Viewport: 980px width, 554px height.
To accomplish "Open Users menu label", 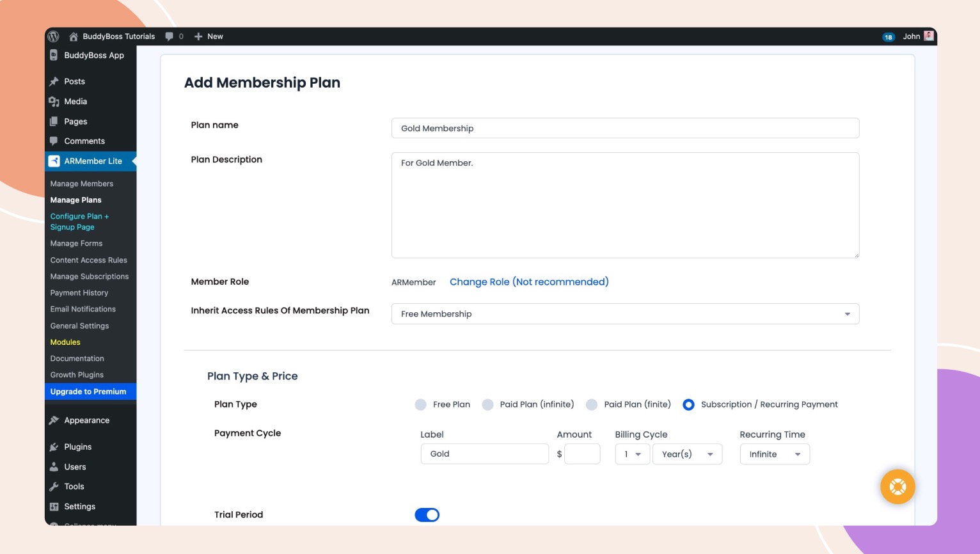I will click(75, 467).
